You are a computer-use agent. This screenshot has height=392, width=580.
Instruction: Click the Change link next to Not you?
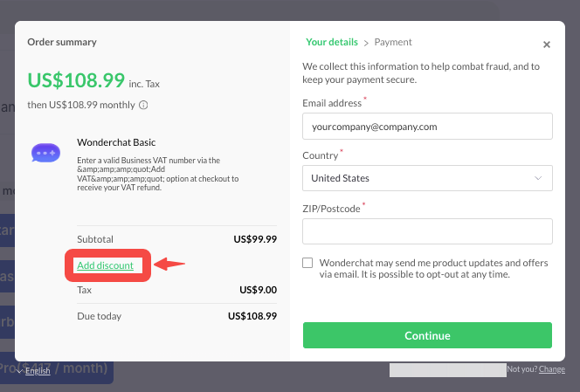tap(552, 369)
